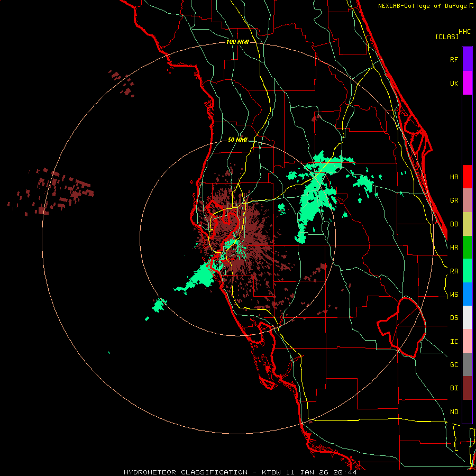Click the GC legend label

tap(454, 365)
